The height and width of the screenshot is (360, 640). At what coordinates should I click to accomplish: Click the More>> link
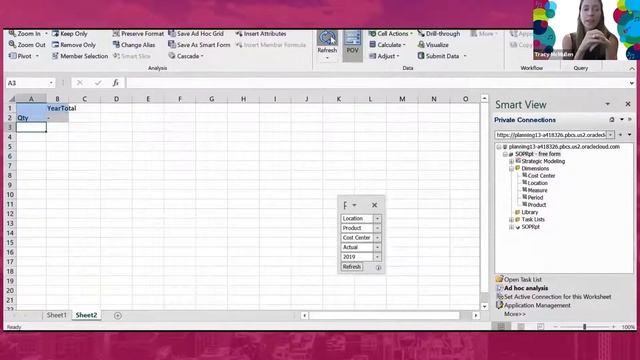[x=514, y=314]
